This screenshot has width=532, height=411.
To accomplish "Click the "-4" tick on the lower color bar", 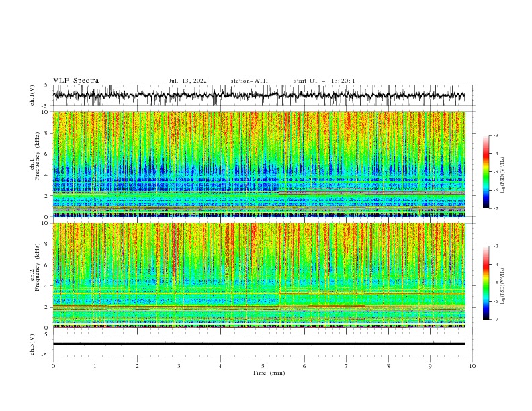I will pos(495,265).
